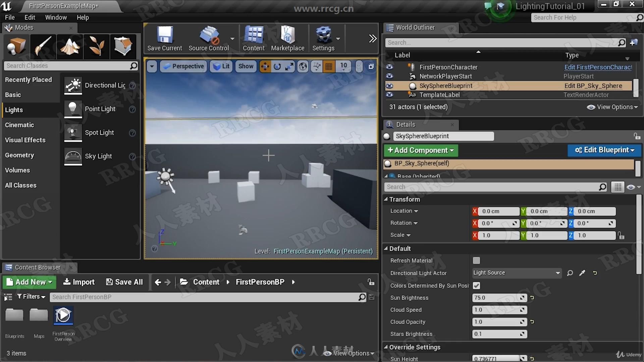Select the translate gizmo tool in viewport

(x=265, y=66)
